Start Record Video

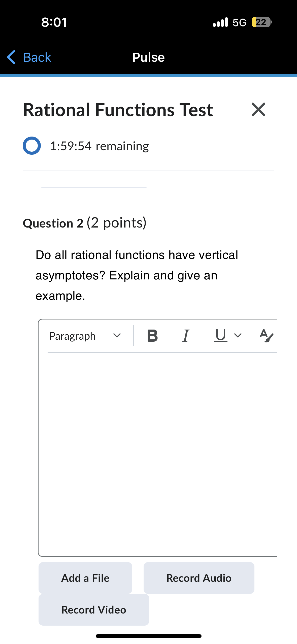[x=93, y=610]
